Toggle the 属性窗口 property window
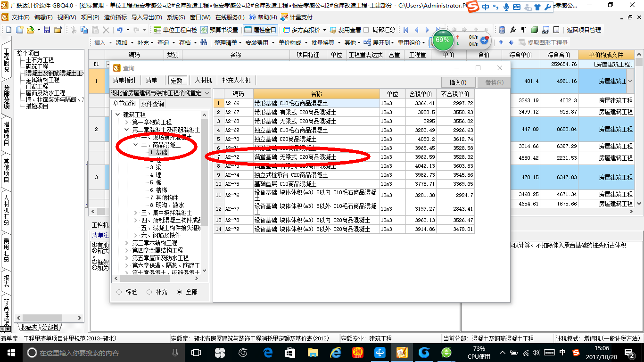 coord(261,30)
